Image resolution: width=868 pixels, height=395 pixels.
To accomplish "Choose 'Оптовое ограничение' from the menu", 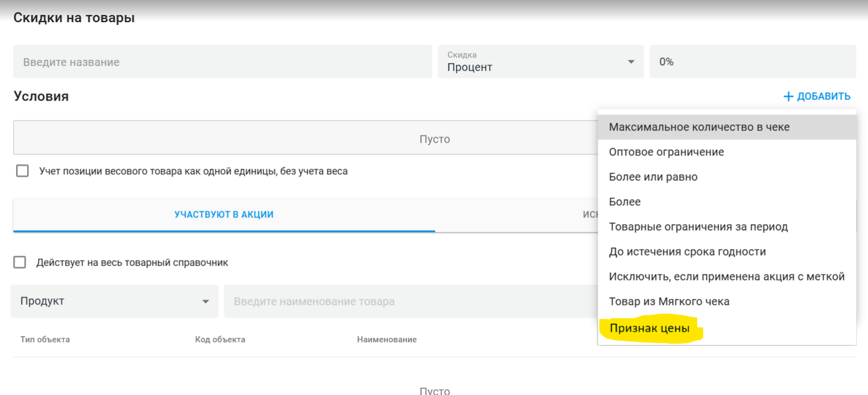I will tap(666, 152).
